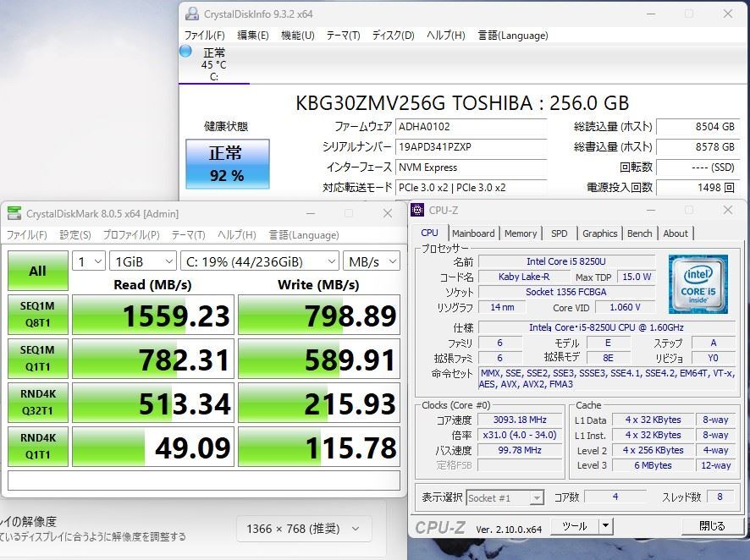Open ディスク(D) menu in CrystalDiskInfo

(x=393, y=36)
